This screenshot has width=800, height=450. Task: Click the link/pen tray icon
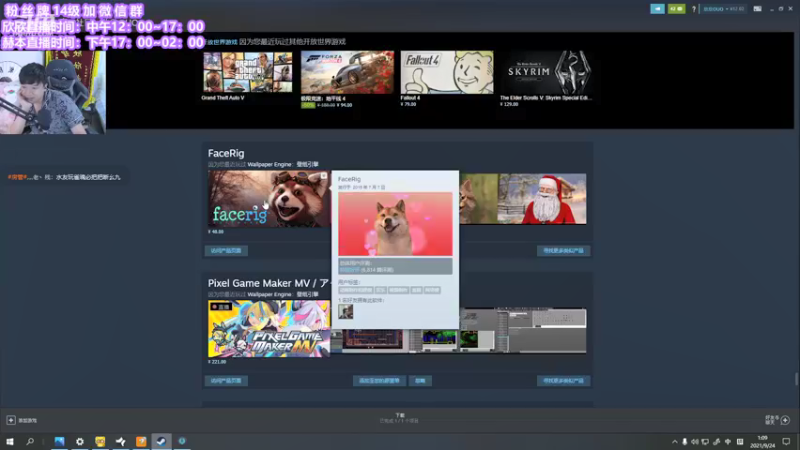tap(717, 442)
